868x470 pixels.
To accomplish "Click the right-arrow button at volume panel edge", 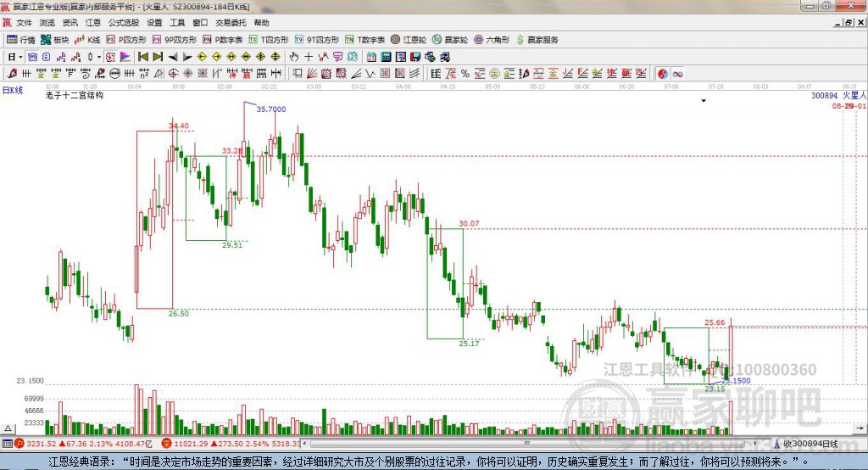I will (860, 428).
